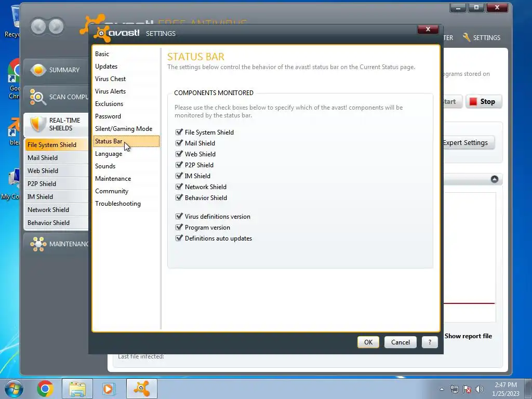
Task: Select IM Shield in main sidebar
Action: pyautogui.click(x=56, y=197)
